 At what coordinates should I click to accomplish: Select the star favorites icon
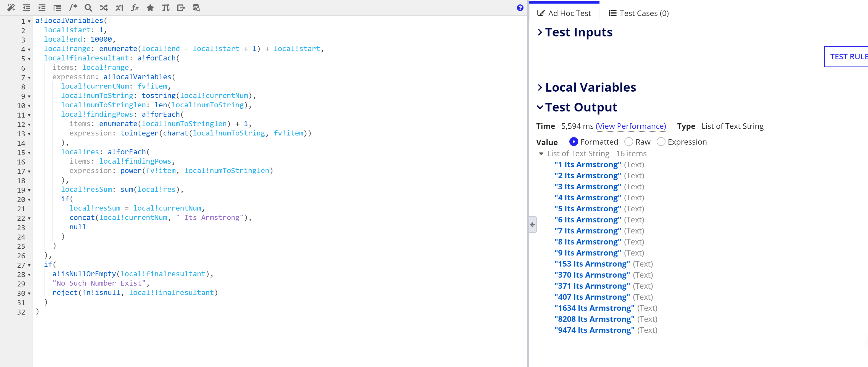tap(150, 8)
